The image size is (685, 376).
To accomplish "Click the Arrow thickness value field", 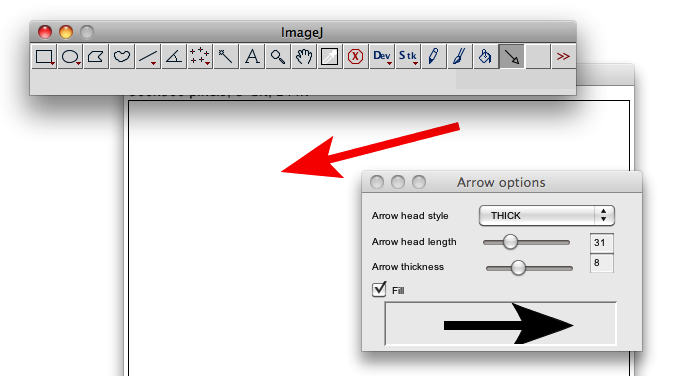I will tap(602, 263).
